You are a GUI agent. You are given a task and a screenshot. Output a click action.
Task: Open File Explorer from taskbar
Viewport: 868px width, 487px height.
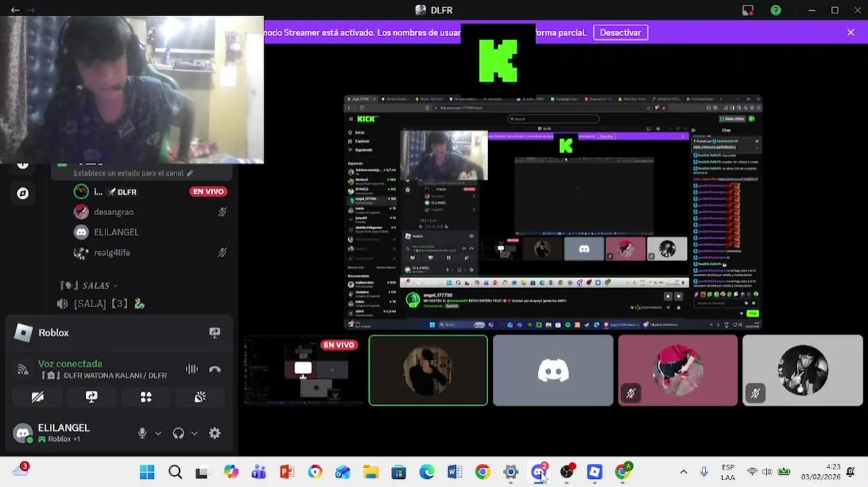pos(370,472)
